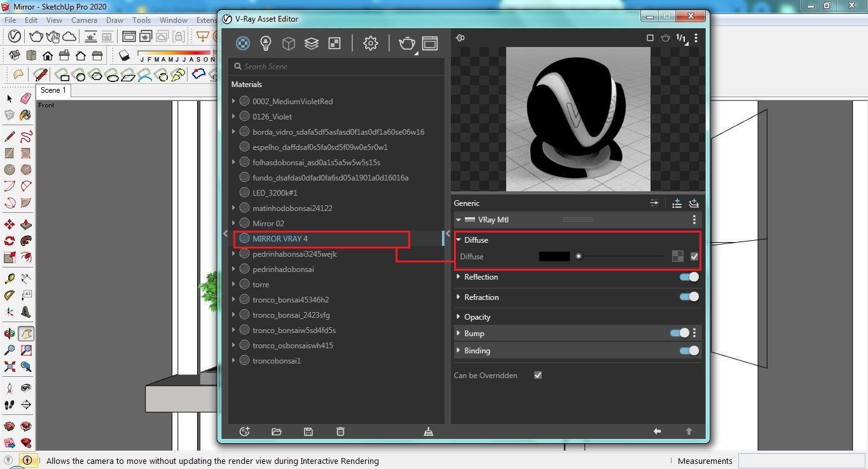Image resolution: width=868 pixels, height=469 pixels.
Task: Open the Lights category icon
Action: click(x=266, y=43)
